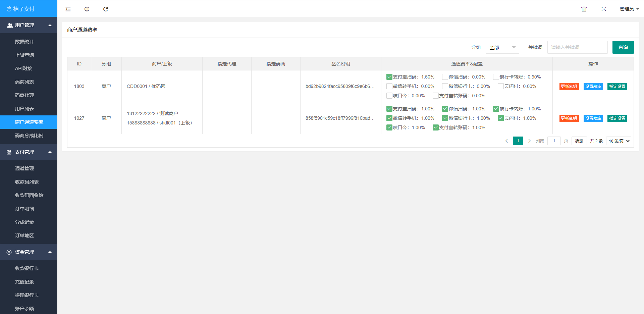Viewport: 644px width, 314px height.
Task: Open the 10 条/页 page size dropdown
Action: [x=619, y=141]
